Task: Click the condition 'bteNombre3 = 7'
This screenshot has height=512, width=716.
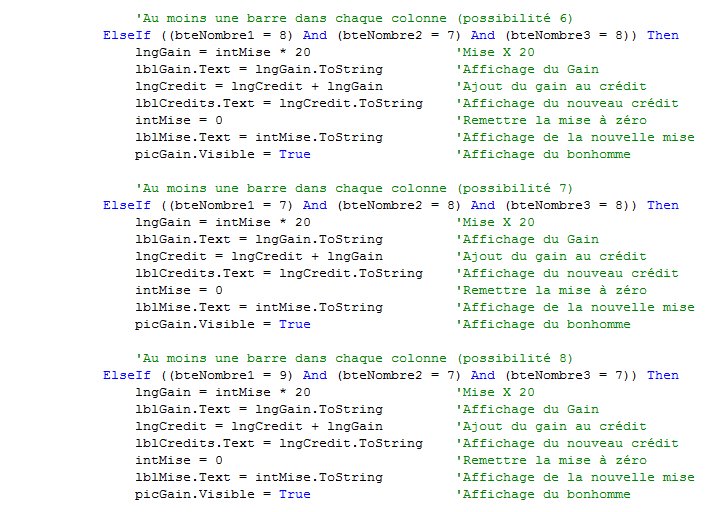Action: (x=567, y=375)
